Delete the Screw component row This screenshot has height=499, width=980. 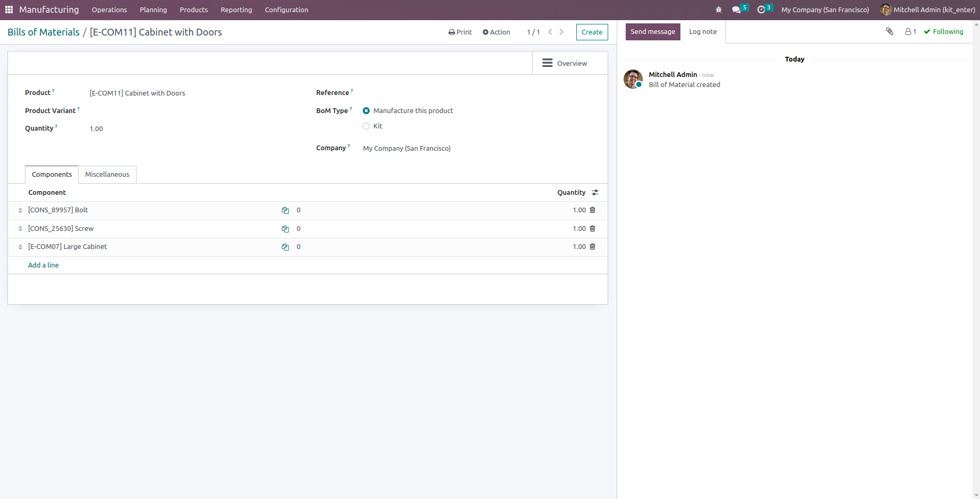pyautogui.click(x=592, y=228)
